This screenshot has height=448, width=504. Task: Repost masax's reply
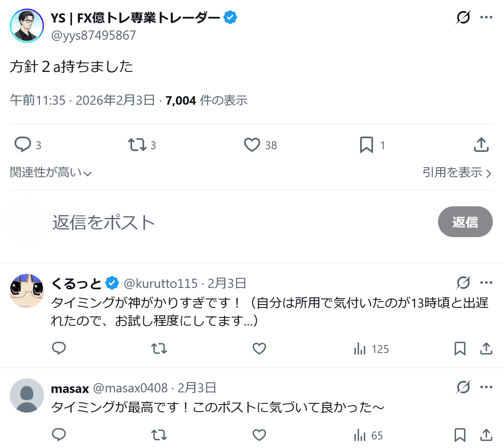click(x=159, y=435)
